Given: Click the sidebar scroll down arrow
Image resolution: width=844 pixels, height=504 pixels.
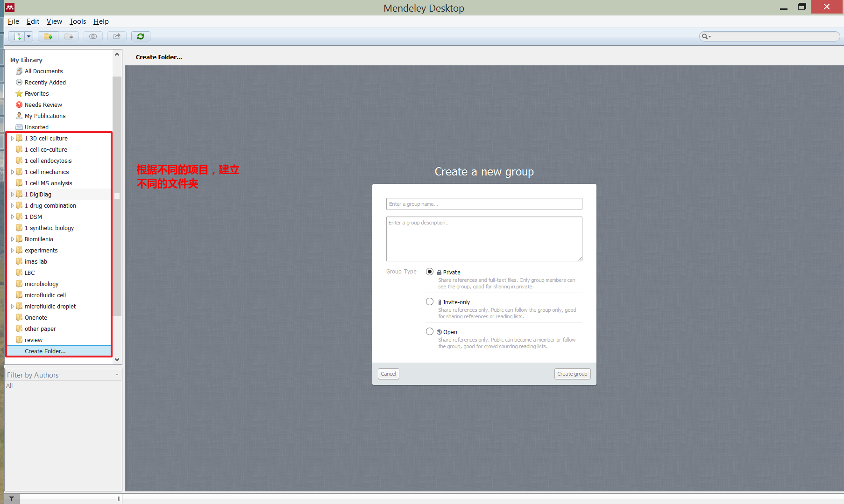Looking at the screenshot, I should click(117, 359).
